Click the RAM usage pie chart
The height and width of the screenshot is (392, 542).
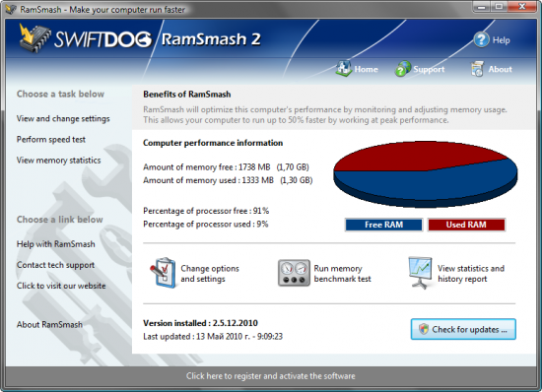pyautogui.click(x=425, y=173)
